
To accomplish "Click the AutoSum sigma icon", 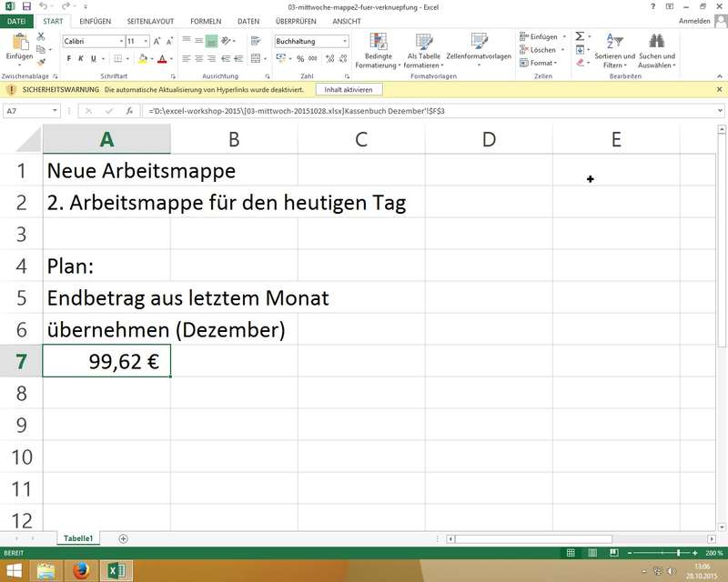I will 581,36.
